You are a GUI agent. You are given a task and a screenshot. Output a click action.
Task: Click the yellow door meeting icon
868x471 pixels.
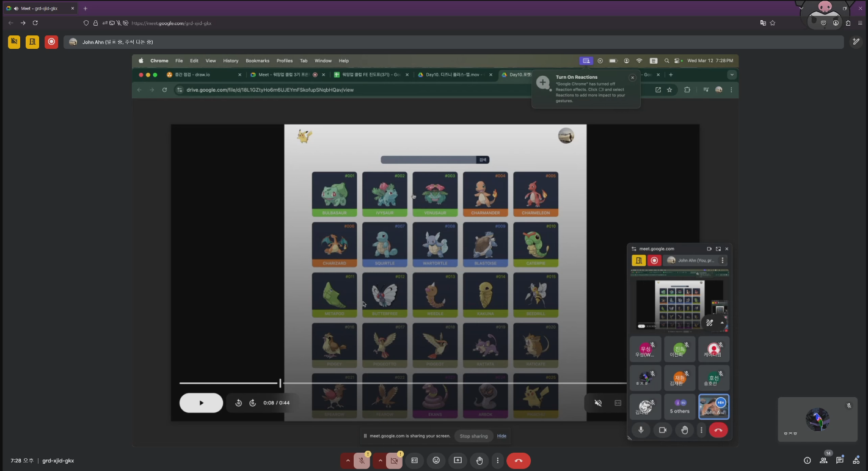coord(32,42)
